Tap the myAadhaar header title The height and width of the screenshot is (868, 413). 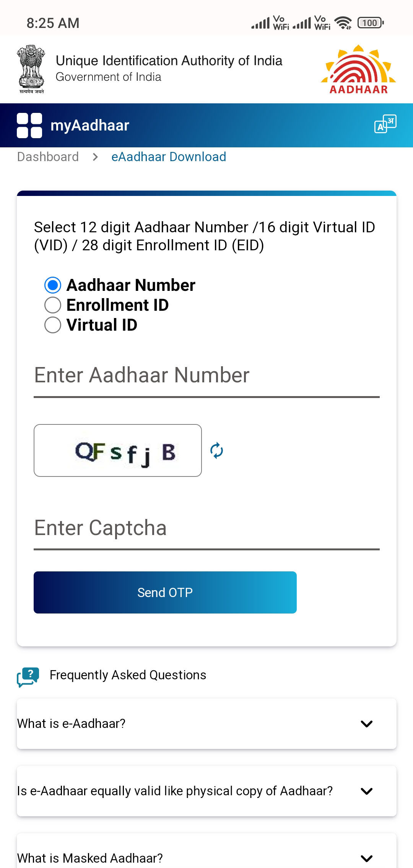[x=90, y=126]
